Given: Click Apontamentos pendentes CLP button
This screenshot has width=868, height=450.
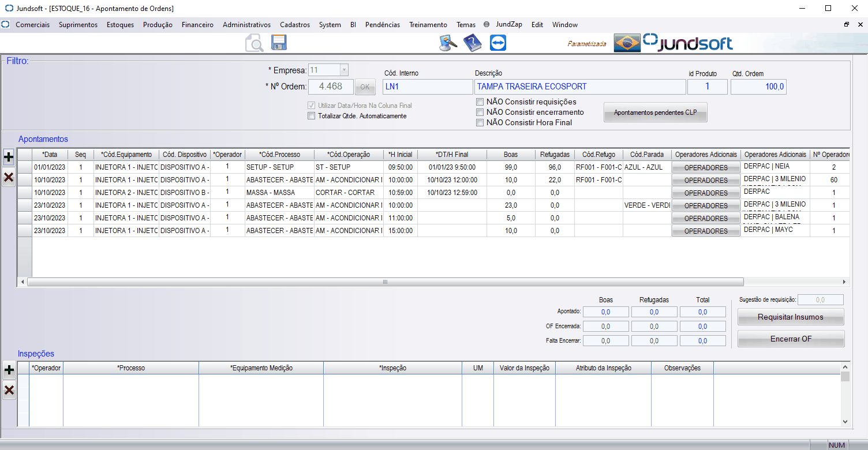Looking at the screenshot, I should [656, 112].
